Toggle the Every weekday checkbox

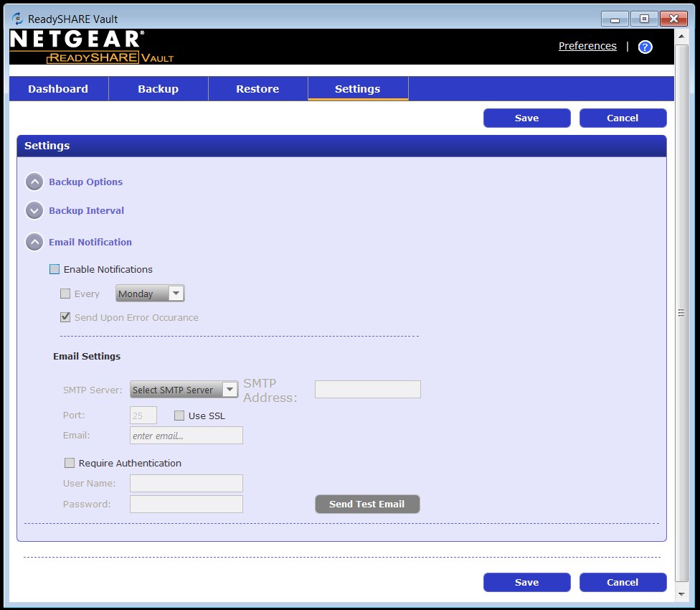click(65, 294)
